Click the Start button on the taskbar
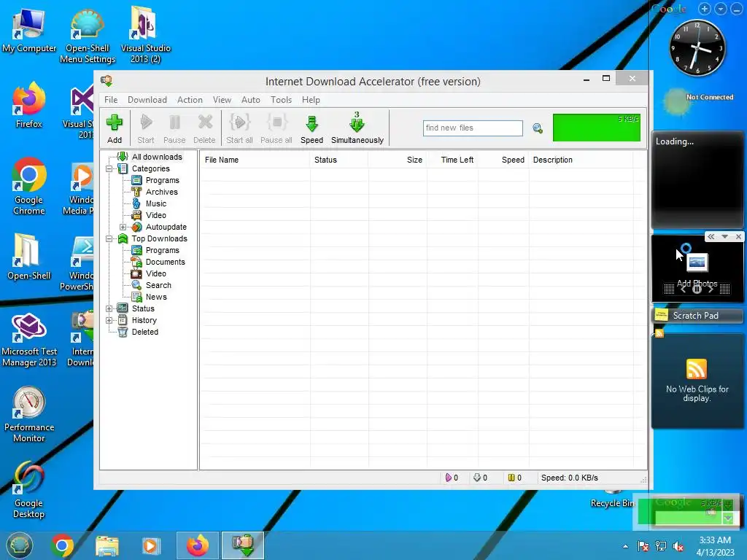The image size is (747, 560). (x=19, y=545)
